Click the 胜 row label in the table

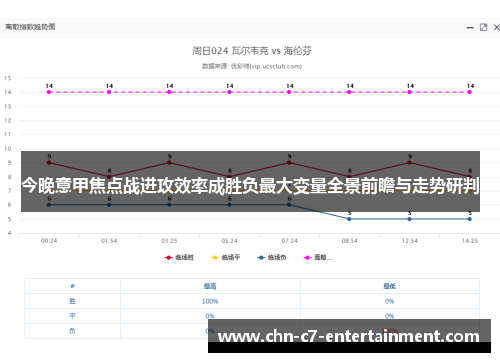[72, 301]
